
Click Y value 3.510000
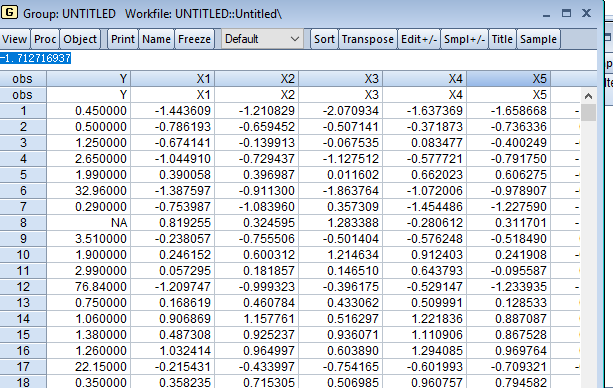coord(88,239)
